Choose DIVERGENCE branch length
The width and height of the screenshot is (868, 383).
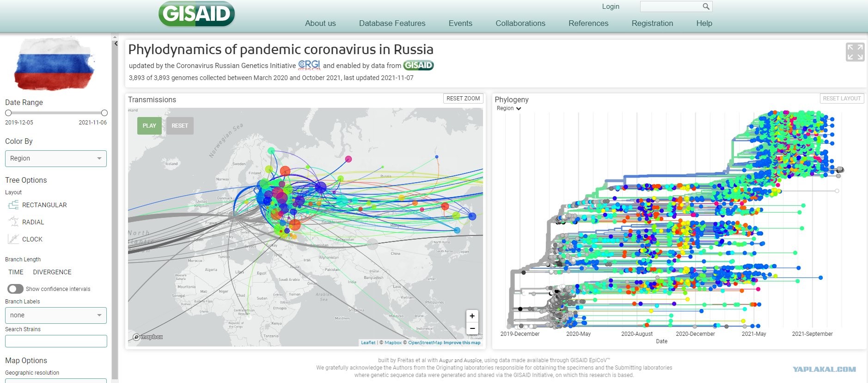coord(52,272)
